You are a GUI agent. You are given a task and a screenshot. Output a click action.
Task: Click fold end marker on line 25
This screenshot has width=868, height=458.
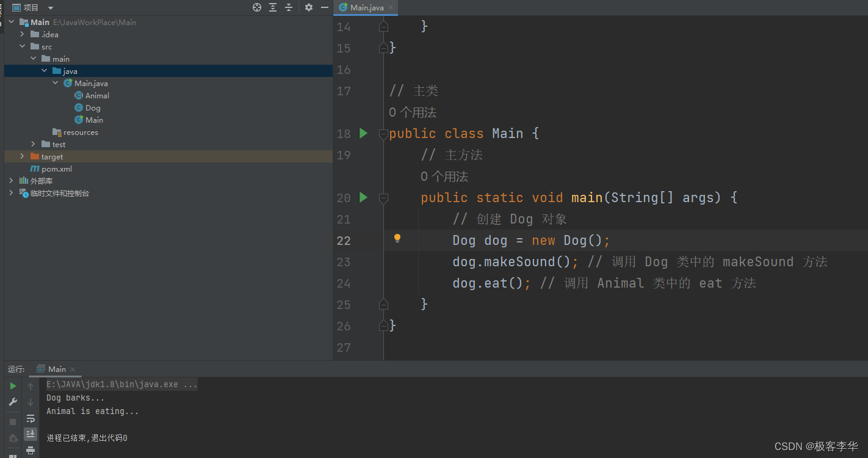pyautogui.click(x=383, y=304)
